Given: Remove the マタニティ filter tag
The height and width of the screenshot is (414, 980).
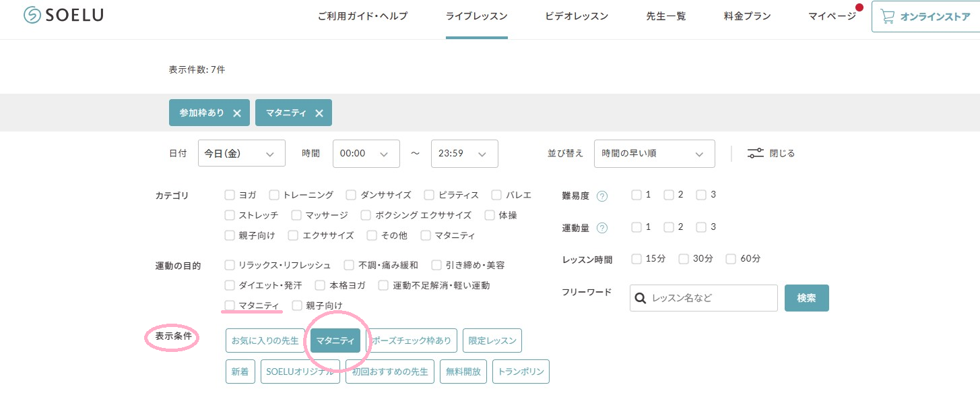Looking at the screenshot, I should 319,113.
